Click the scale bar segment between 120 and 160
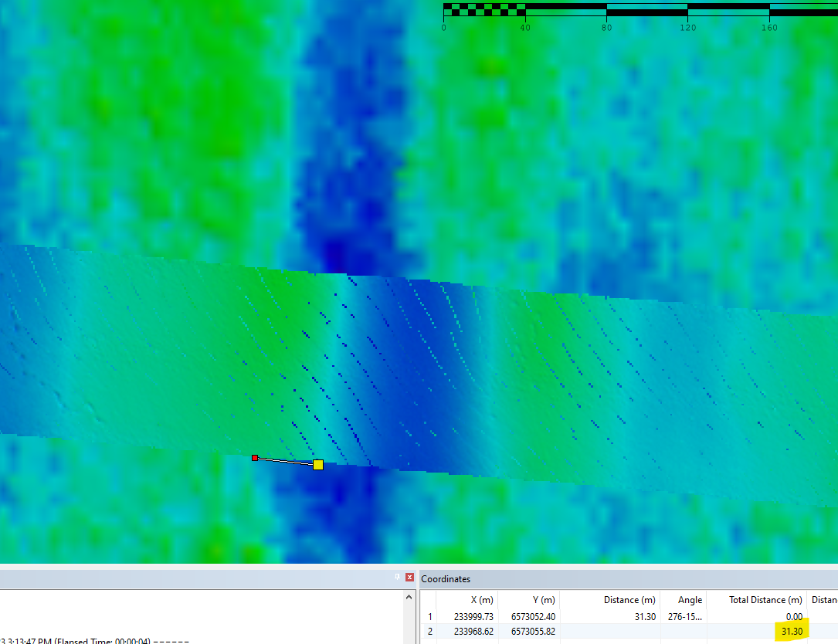Screen dimensions: 838x644 click(728, 12)
